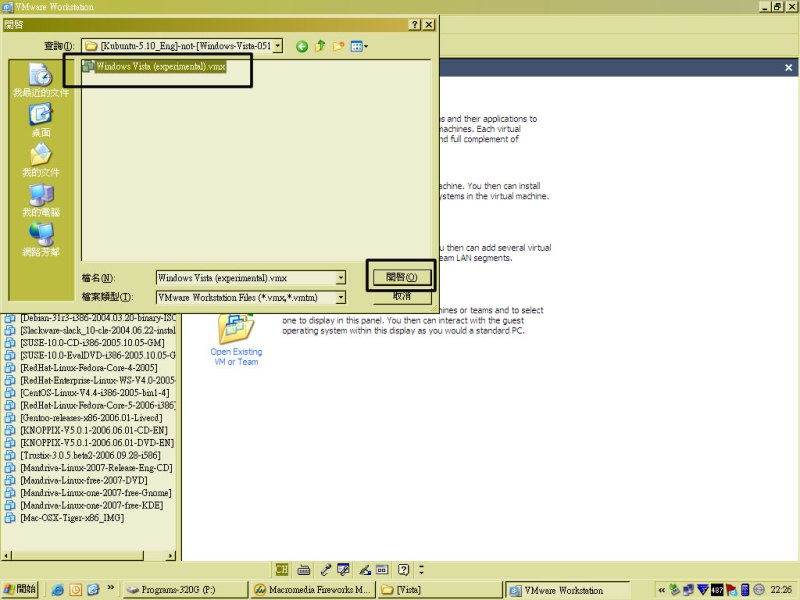Click VMware Workstation taskbar button
The height and width of the screenshot is (600, 800).
567,590
